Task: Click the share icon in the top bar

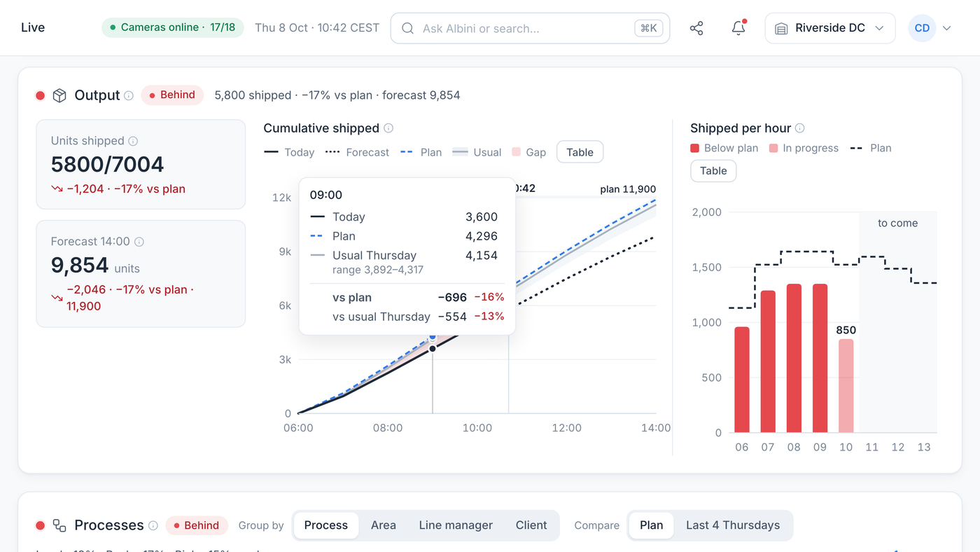Action: pos(696,28)
